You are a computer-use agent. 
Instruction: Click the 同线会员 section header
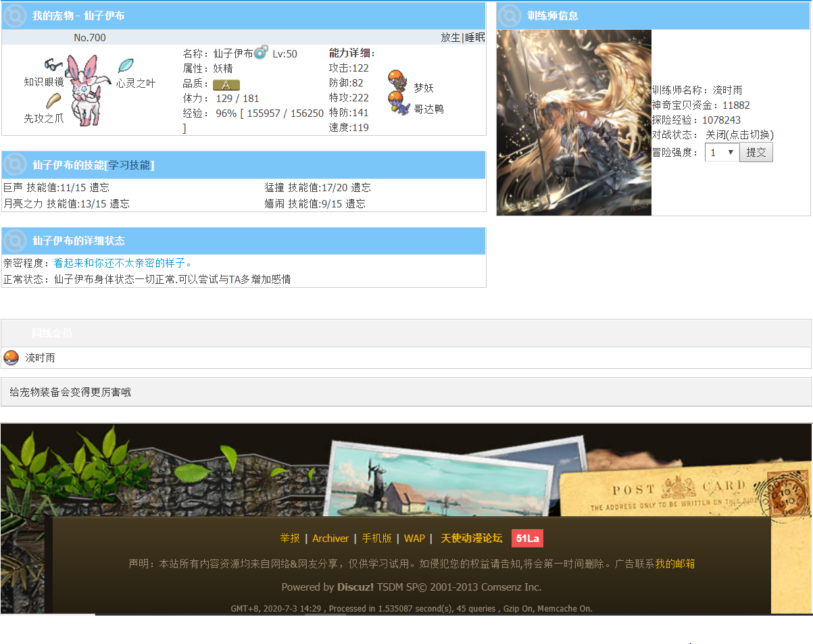pos(52,333)
